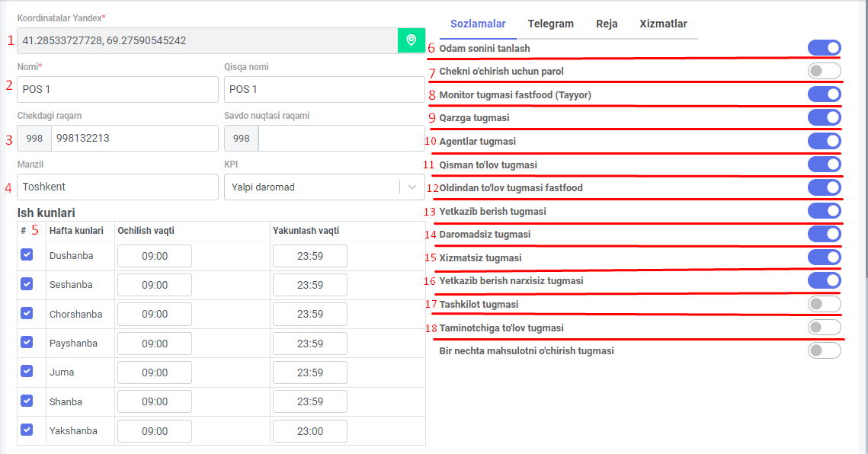This screenshot has width=868, height=454.
Task: Click Juma closing time 23:59 field
Action: [x=310, y=372]
